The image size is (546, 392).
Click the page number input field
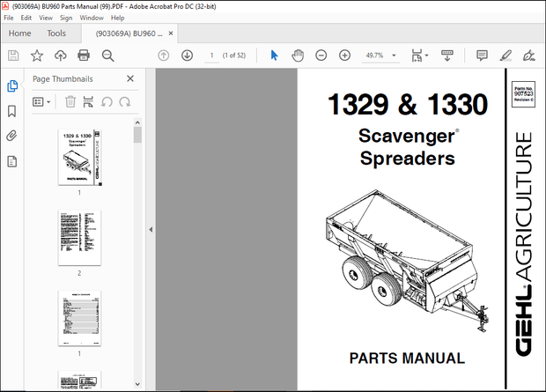[211, 55]
